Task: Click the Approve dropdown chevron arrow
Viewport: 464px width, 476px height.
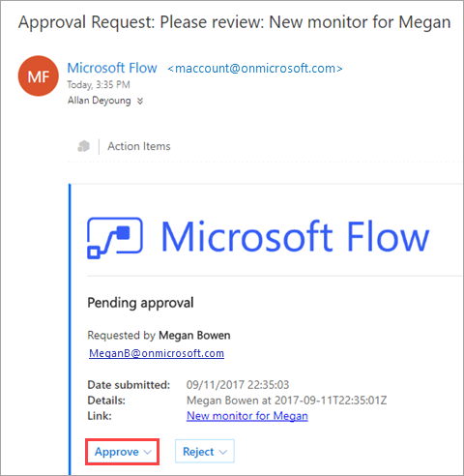Action: (x=148, y=452)
